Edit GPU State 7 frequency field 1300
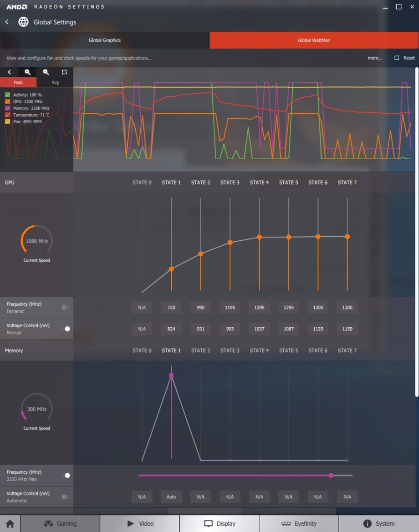This screenshot has width=419, height=532. (x=347, y=307)
